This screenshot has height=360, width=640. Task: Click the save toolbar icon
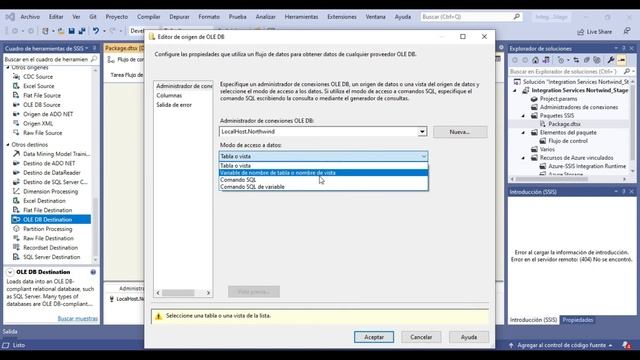[x=71, y=31]
